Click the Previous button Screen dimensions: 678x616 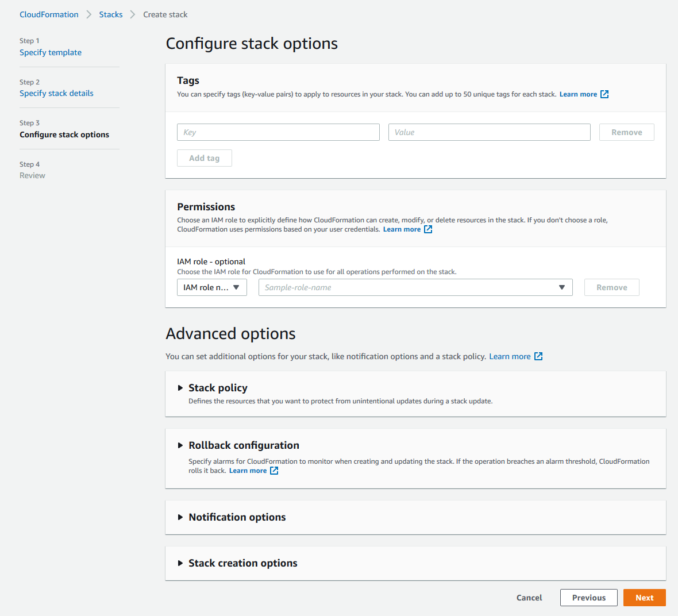pos(589,598)
